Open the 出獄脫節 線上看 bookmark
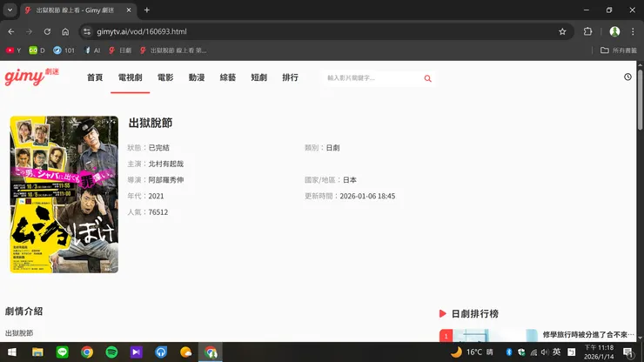 [x=173, y=50]
